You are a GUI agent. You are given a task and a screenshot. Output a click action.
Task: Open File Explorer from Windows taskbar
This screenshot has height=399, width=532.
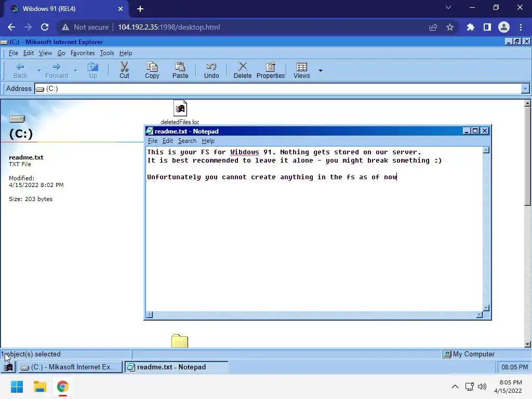[x=39, y=387]
